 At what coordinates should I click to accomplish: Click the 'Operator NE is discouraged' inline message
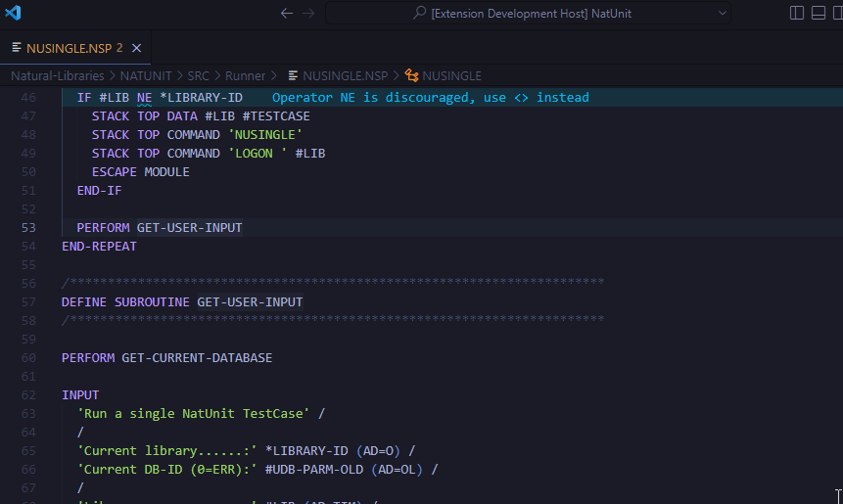(430, 98)
